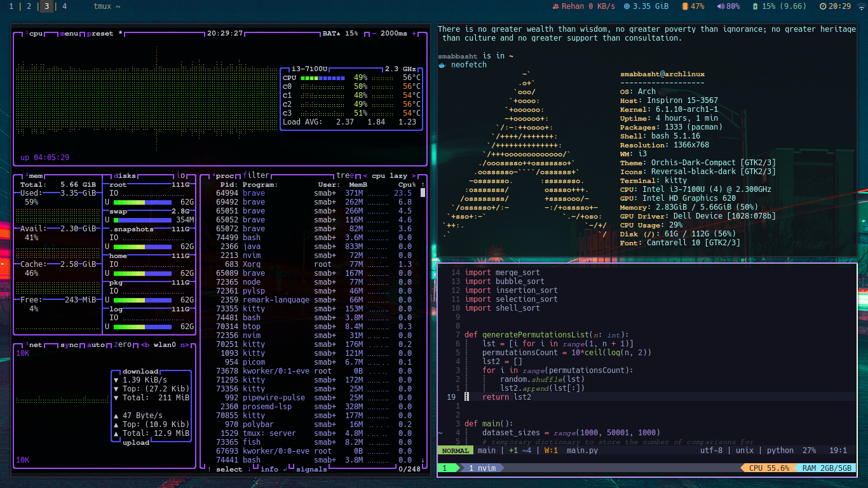Select btop process with PID 70314

pos(314,327)
